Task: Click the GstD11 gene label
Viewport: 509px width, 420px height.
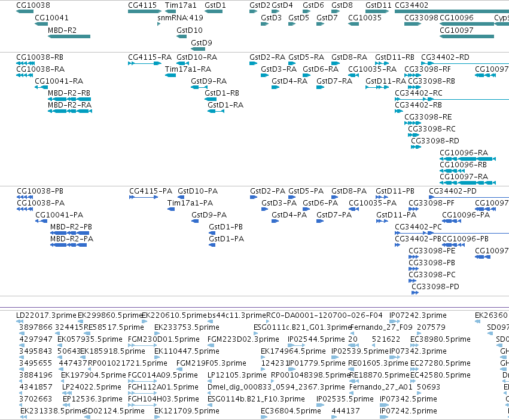Action: point(378,5)
